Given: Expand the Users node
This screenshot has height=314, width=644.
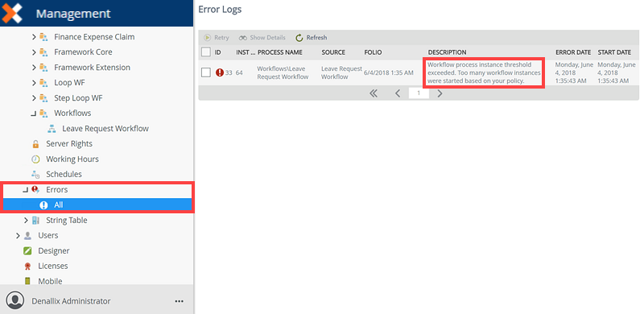Looking at the screenshot, I should tap(18, 235).
